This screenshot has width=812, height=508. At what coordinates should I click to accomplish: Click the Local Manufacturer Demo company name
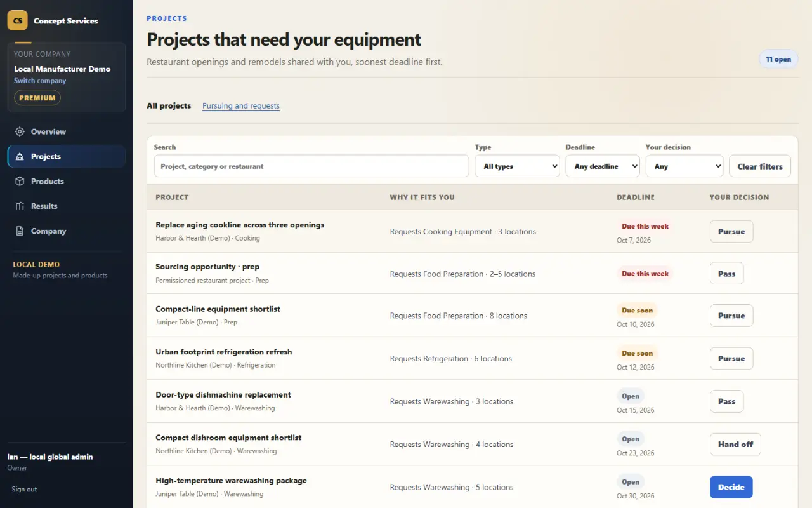pyautogui.click(x=62, y=69)
